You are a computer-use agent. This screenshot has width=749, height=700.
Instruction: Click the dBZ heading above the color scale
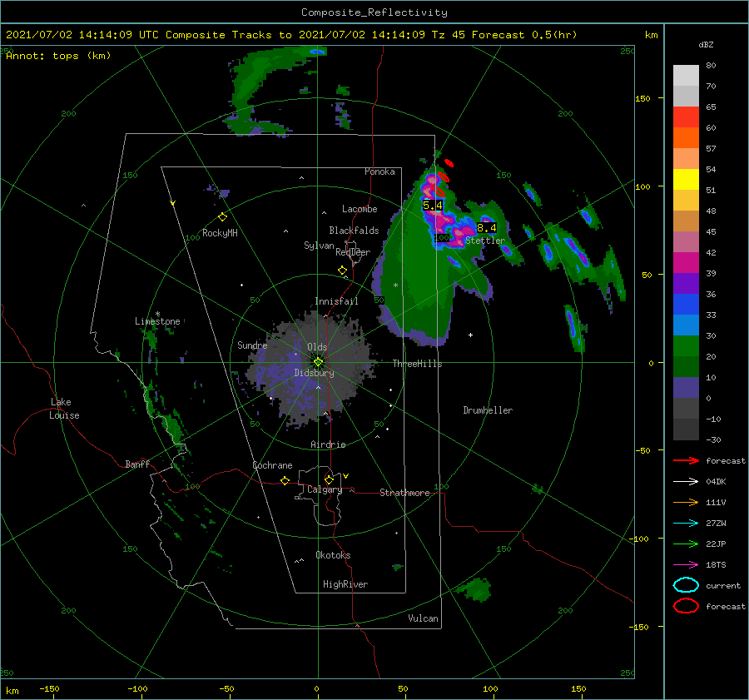point(706,44)
